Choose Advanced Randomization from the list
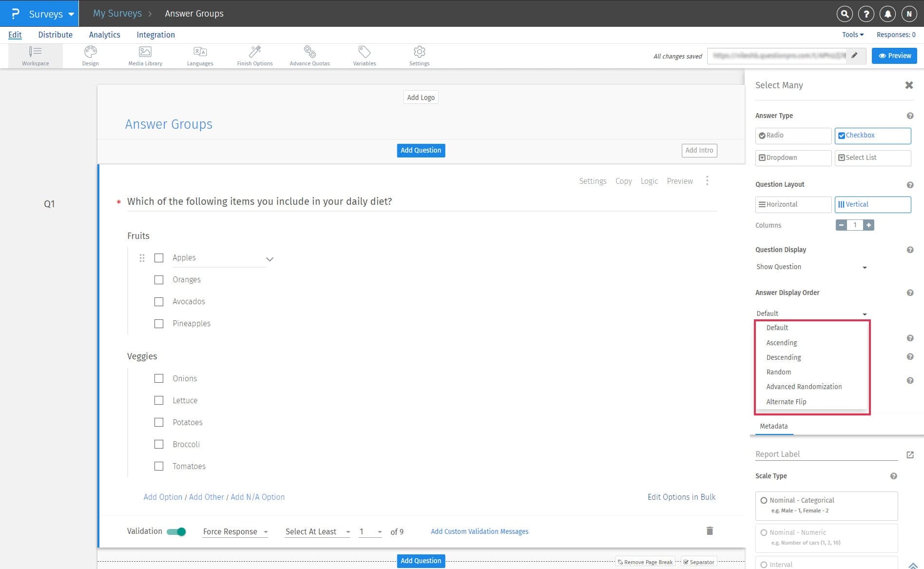Image resolution: width=924 pixels, height=569 pixels. [x=804, y=387]
